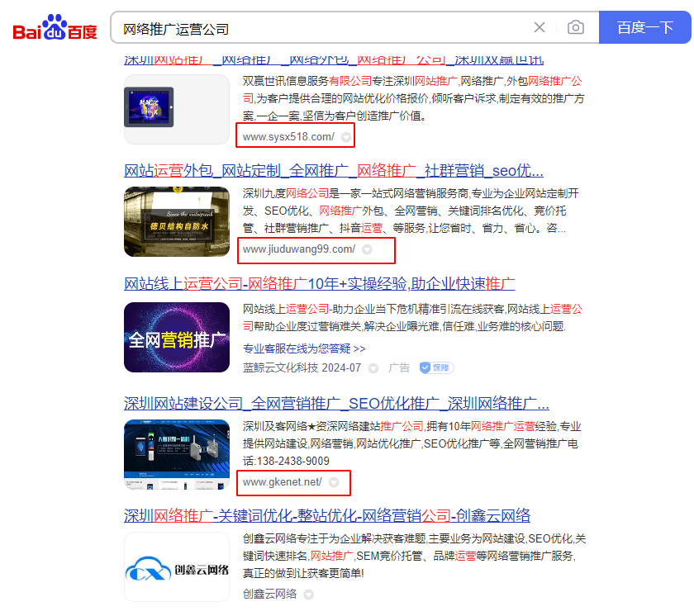Viewport: 694px width, 616px height.
Task: Open thumbnail showing 德贝结构自防水
Action: 177,221
